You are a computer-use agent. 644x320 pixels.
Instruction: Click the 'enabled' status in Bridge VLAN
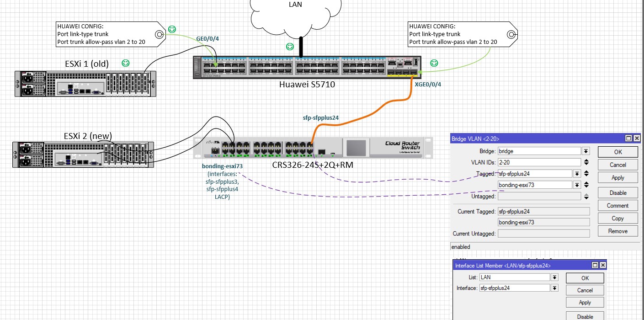[x=461, y=247]
